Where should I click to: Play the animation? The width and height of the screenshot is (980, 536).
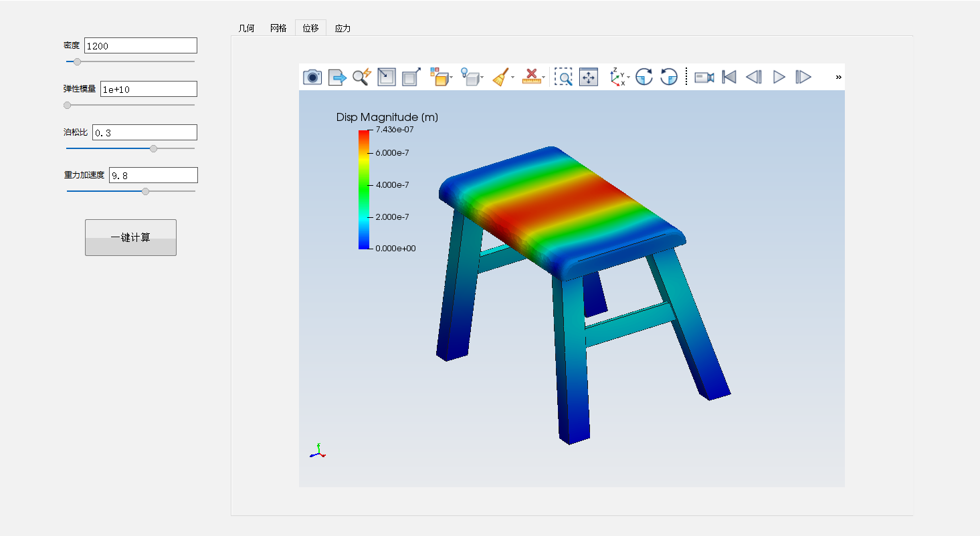779,77
